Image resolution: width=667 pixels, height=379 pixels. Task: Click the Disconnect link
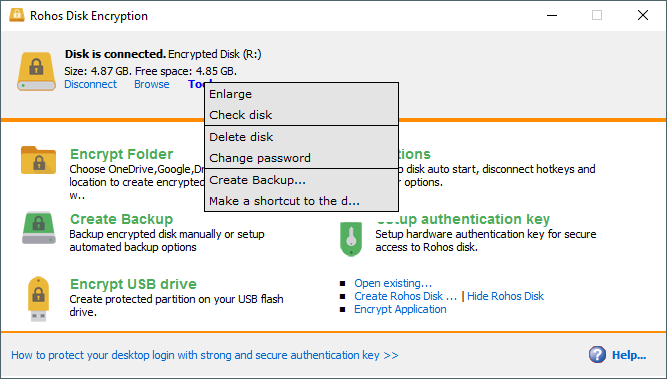point(90,84)
